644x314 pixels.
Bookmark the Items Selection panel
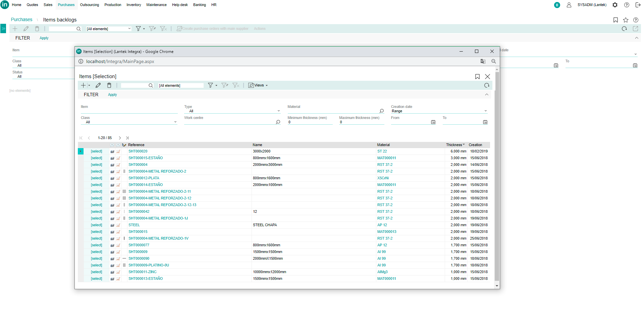pos(477,77)
